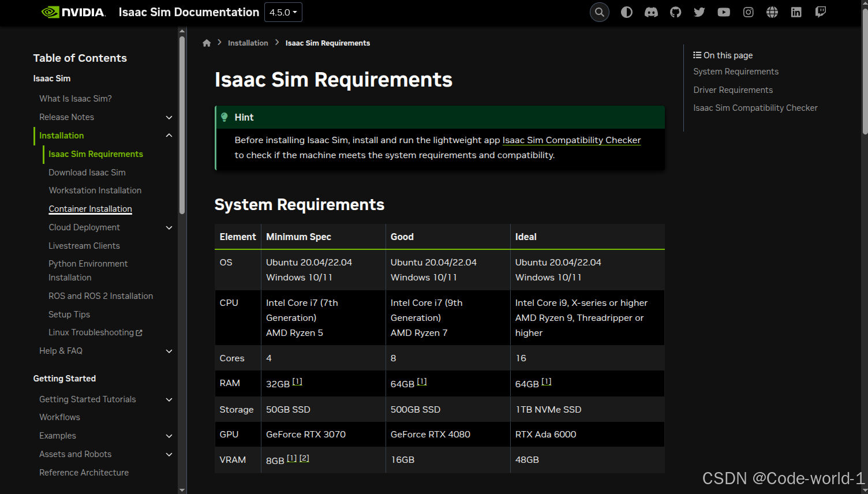The width and height of the screenshot is (868, 494).
Task: Open Cloud Deployment sidebar item
Action: pyautogui.click(x=84, y=227)
